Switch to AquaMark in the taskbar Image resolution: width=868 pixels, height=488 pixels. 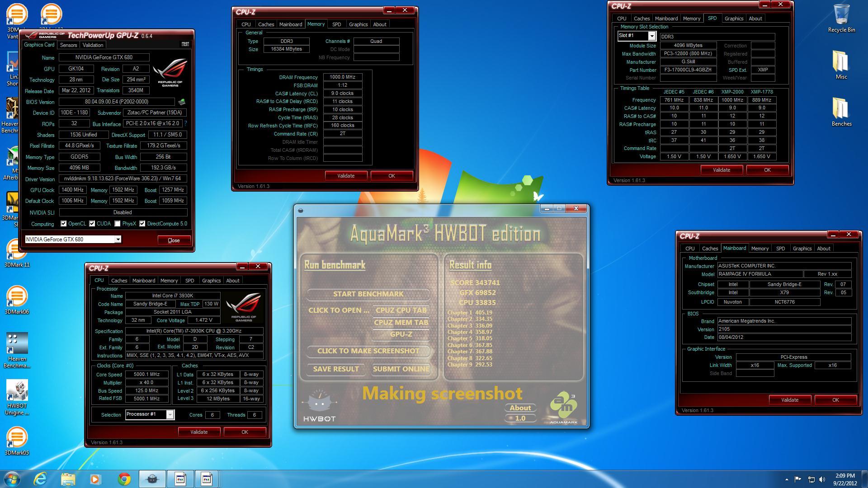pyautogui.click(x=152, y=479)
